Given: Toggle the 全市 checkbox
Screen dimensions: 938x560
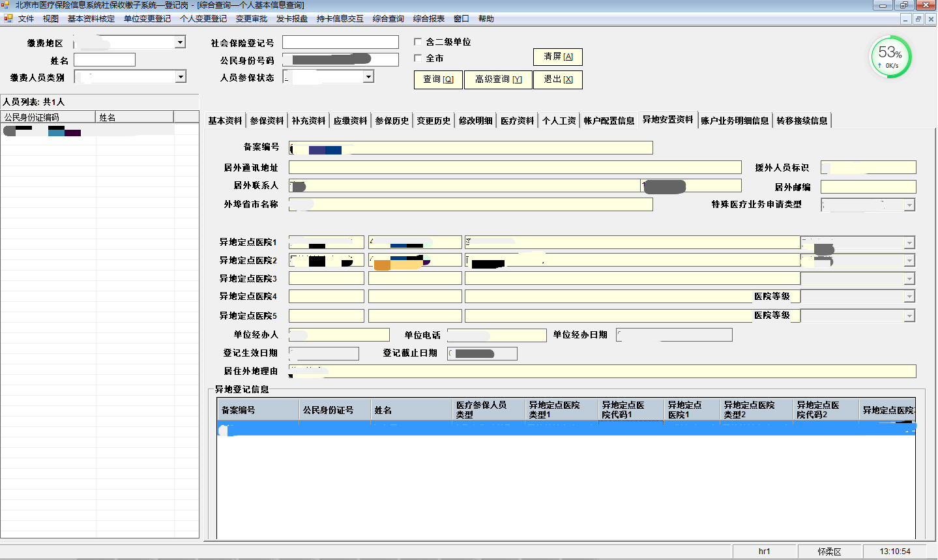Looking at the screenshot, I should coord(418,58).
